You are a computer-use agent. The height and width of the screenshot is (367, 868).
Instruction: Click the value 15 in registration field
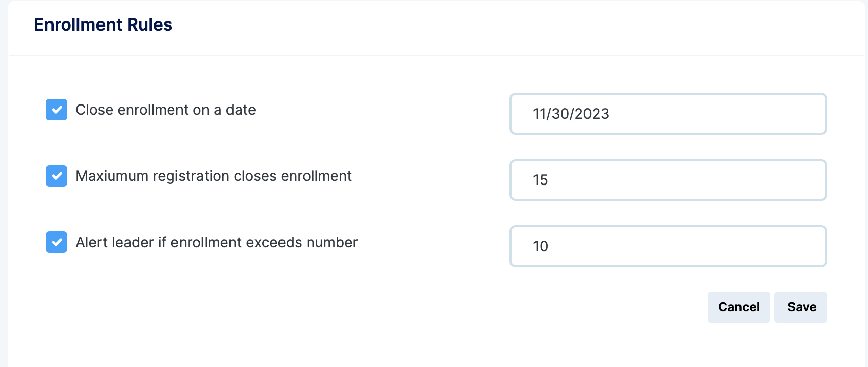(541, 180)
